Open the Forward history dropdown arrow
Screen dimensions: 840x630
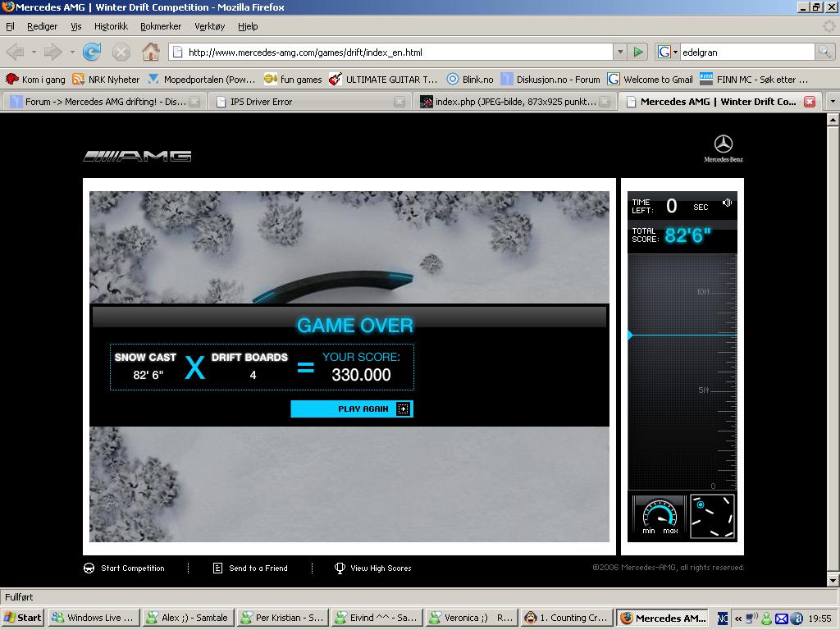click(72, 52)
